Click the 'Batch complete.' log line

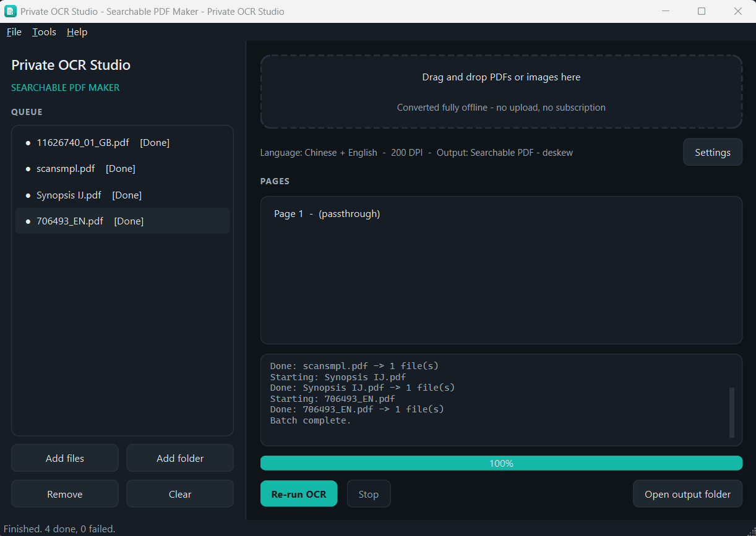coord(311,420)
